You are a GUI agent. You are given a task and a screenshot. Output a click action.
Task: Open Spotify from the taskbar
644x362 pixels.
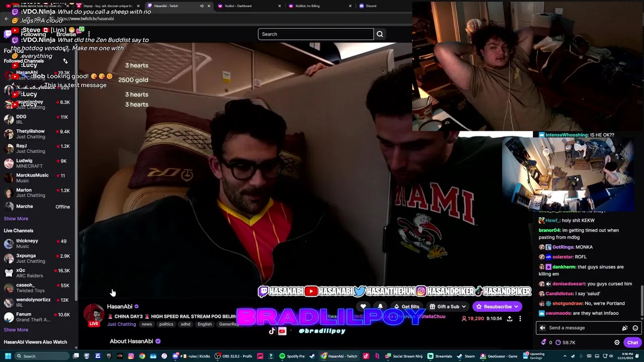click(x=292, y=356)
